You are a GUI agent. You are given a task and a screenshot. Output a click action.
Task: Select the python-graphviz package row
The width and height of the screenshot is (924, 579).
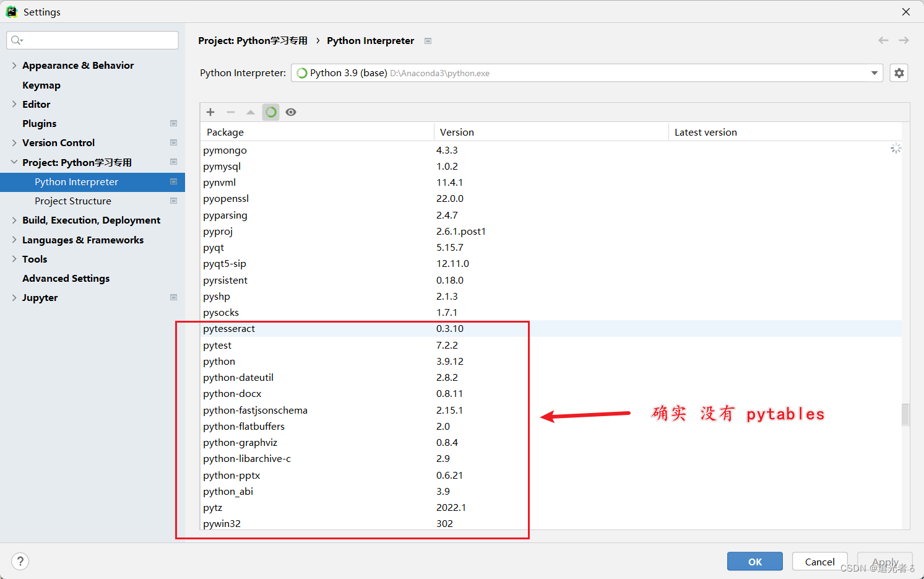[x=551, y=442]
